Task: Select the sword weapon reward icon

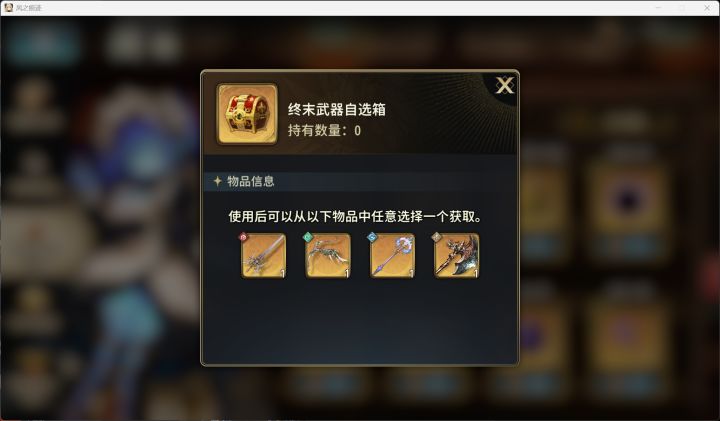Action: [x=264, y=256]
